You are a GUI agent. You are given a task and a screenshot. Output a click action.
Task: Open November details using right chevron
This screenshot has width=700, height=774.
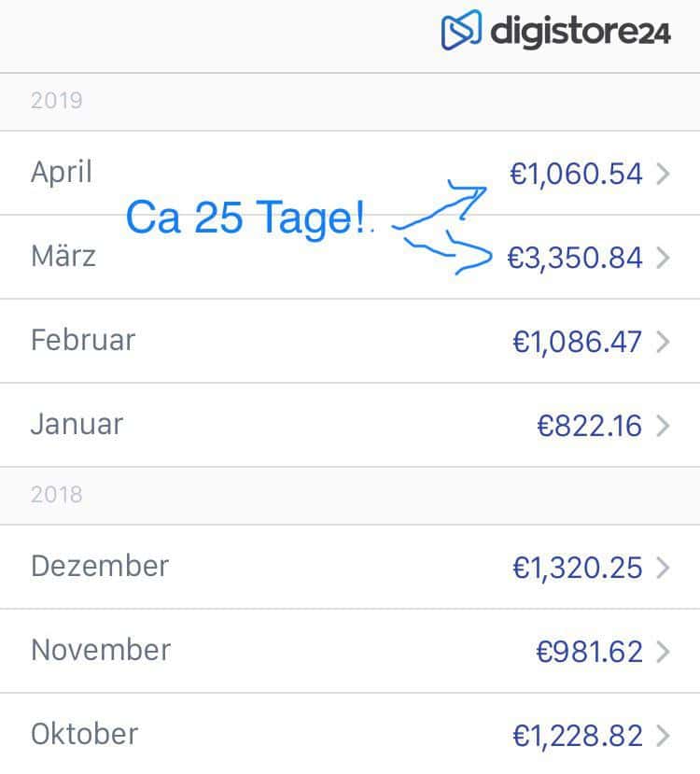click(x=663, y=651)
